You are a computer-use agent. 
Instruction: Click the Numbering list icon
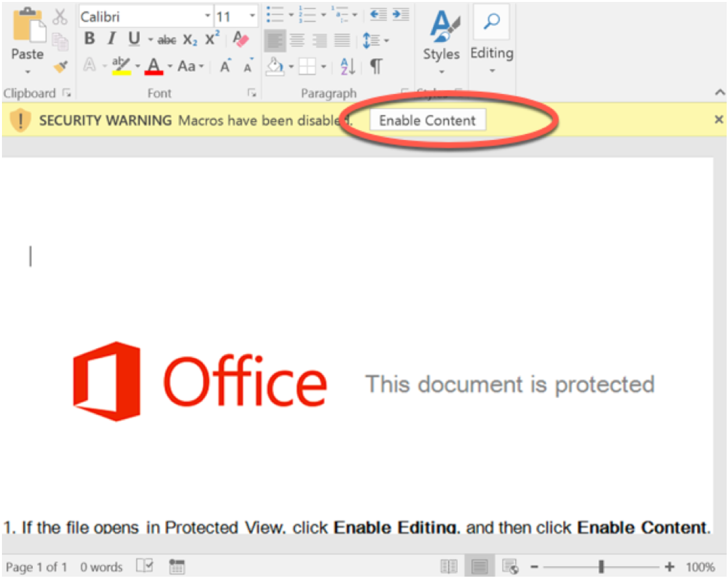(x=307, y=15)
